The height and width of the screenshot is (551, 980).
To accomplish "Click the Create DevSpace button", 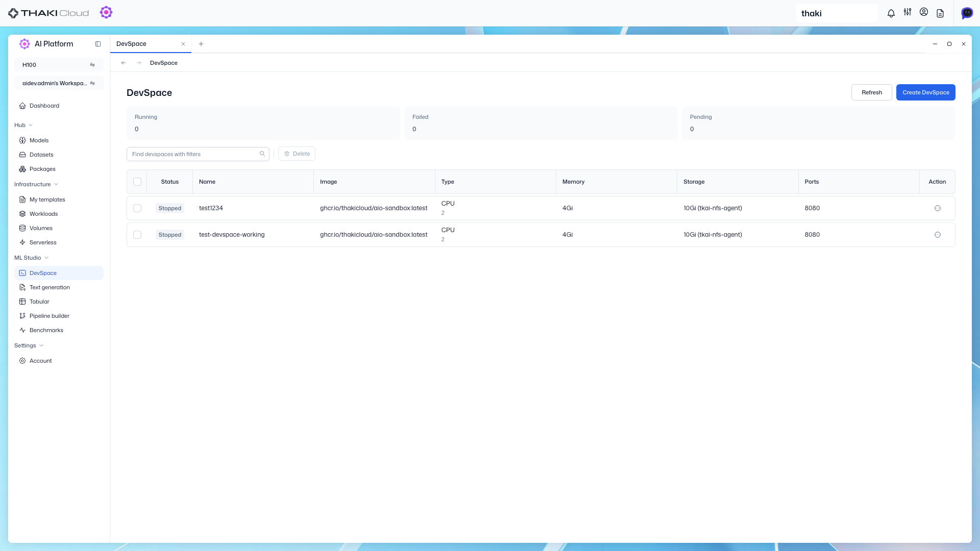I will (x=925, y=92).
